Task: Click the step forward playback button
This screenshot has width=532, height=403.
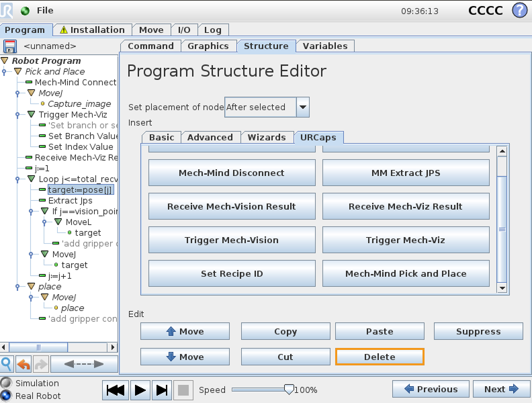Action: pyautogui.click(x=161, y=390)
